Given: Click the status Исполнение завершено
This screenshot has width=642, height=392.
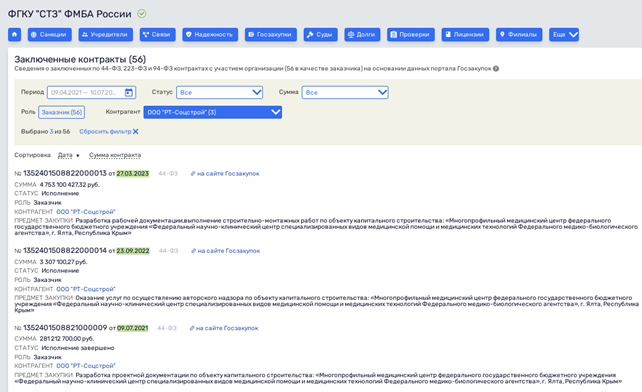Looking at the screenshot, I should coord(78,348).
